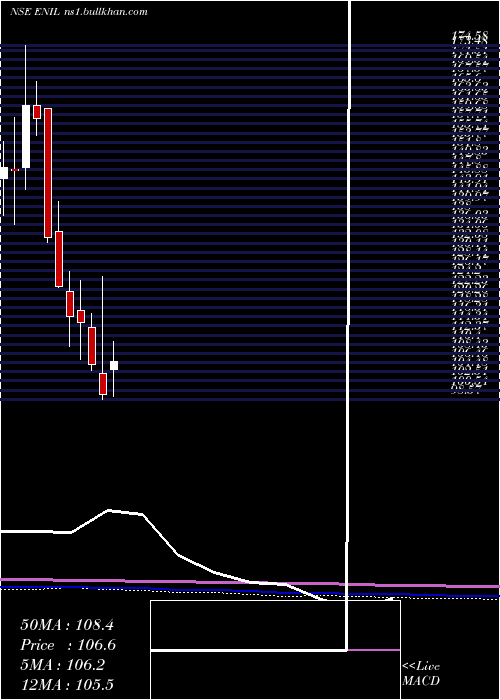
Task: Click the 174.58 top price axis value
Action: pos(469,35)
